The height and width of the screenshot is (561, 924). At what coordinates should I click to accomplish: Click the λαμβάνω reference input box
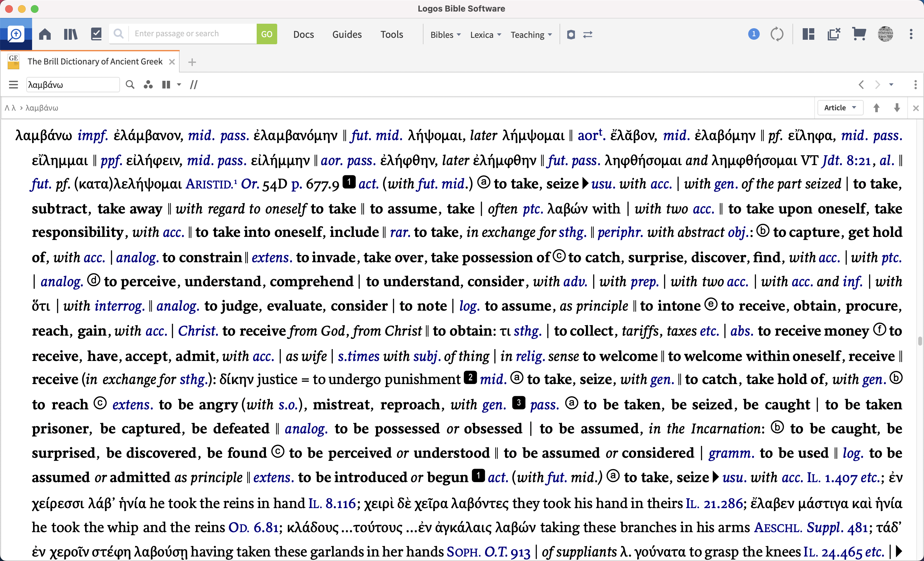[73, 85]
